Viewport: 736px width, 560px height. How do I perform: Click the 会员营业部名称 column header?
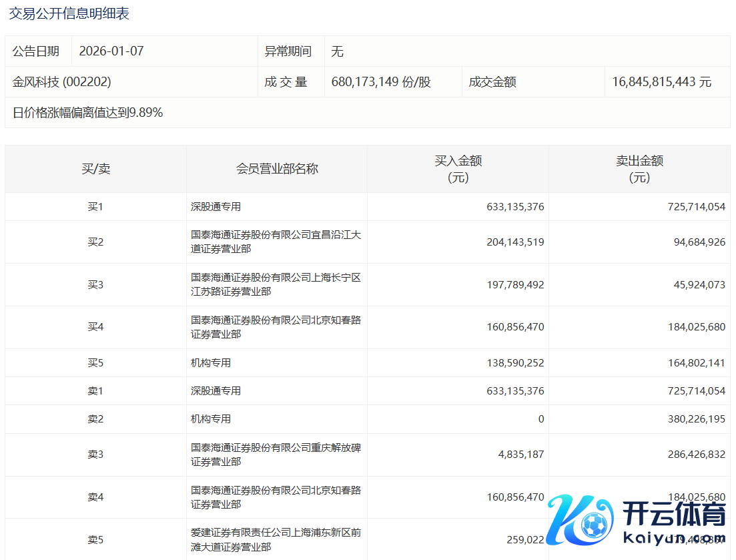click(277, 169)
